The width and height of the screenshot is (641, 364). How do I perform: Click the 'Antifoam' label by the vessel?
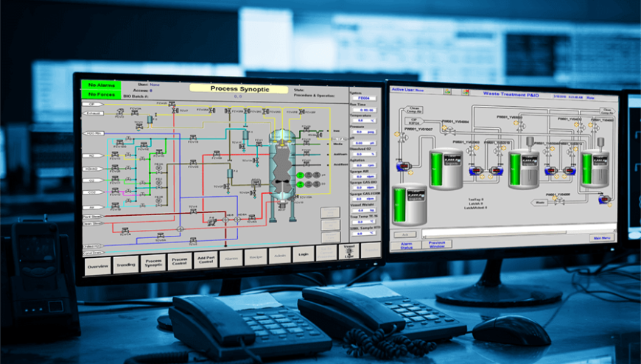(x=340, y=154)
